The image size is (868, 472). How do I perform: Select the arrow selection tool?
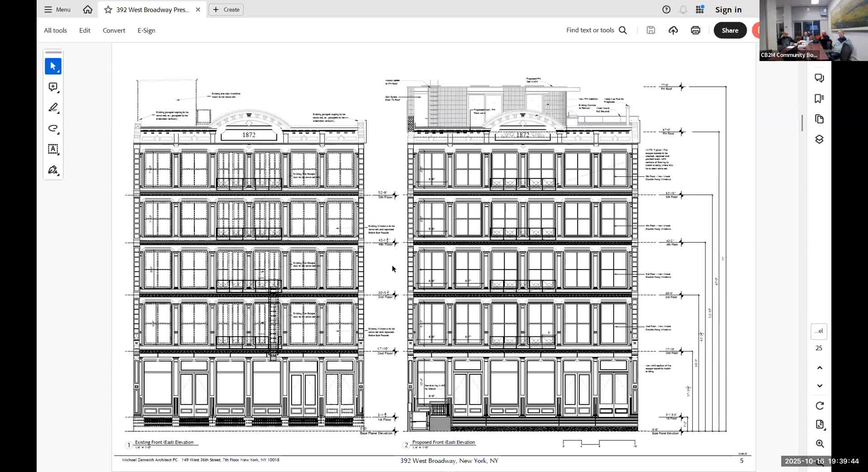point(53,66)
